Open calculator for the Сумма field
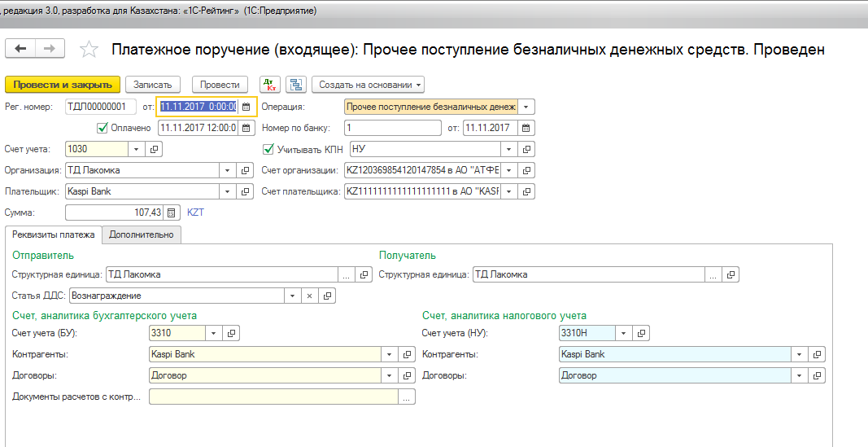Screen dimensions: 868x447 pos(171,213)
